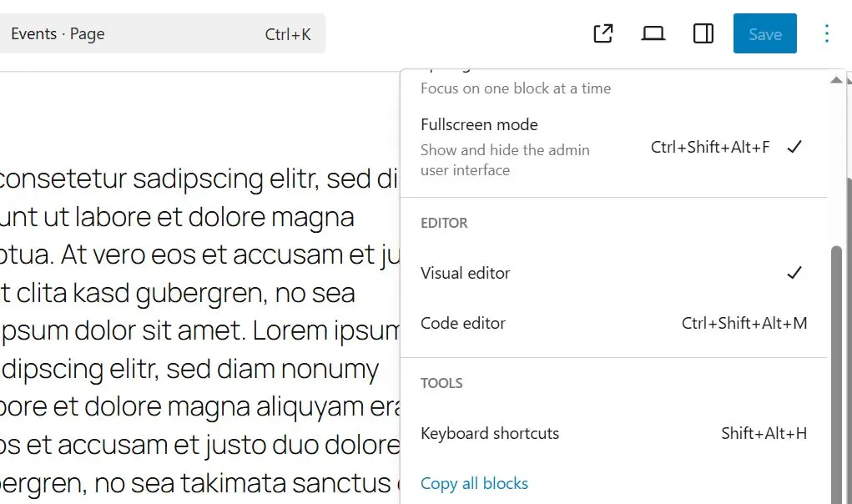This screenshot has width=852, height=504.
Task: Select the desktop viewport preview icon
Action: tap(653, 33)
